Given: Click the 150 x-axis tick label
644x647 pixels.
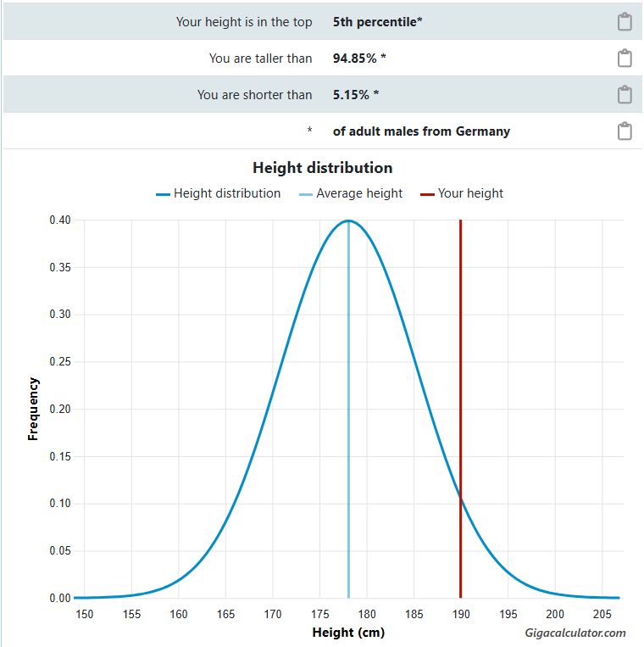Looking at the screenshot, I should coord(85,614).
